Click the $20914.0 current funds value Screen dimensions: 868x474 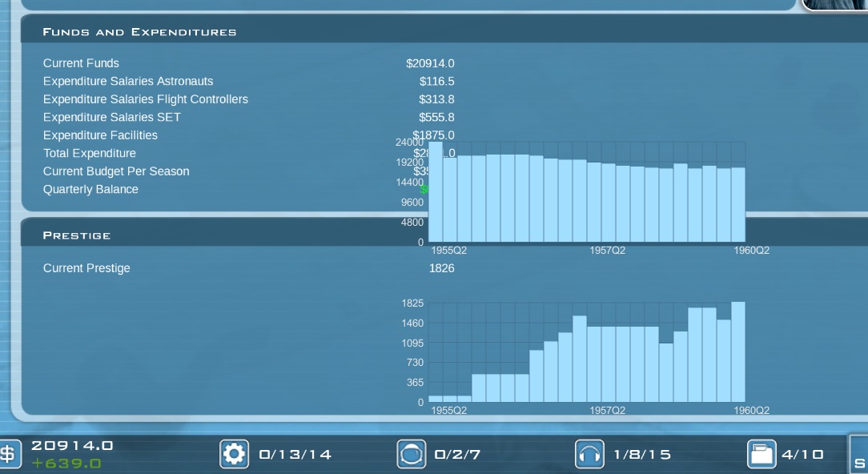(430, 63)
